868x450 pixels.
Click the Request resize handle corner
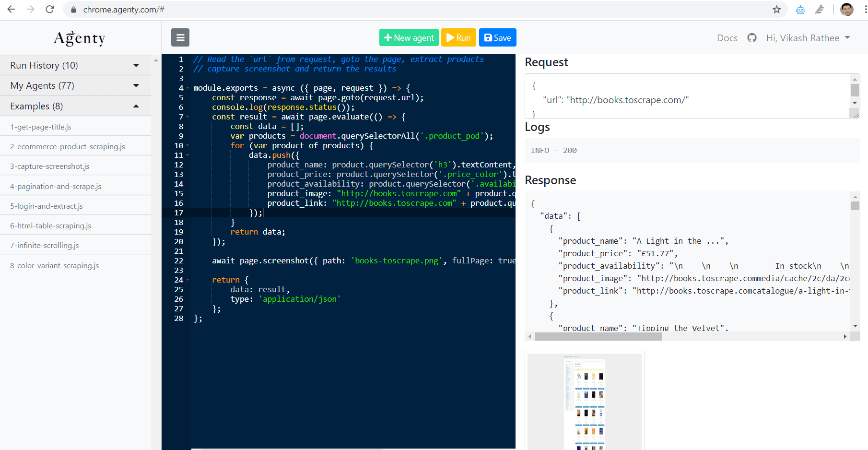point(855,114)
